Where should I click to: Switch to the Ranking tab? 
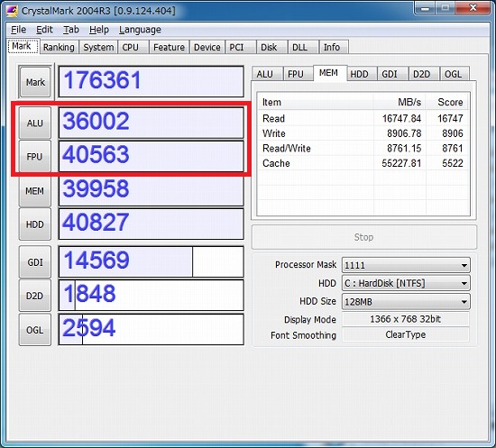point(59,47)
